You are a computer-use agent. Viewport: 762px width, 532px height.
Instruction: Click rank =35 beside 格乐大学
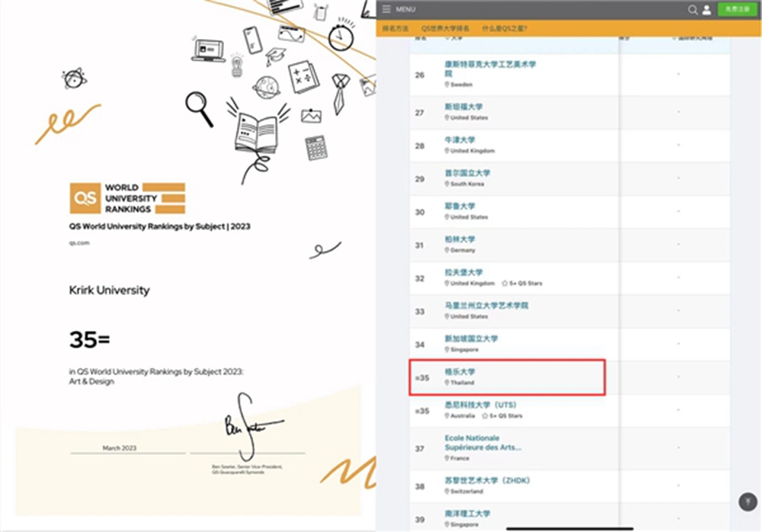(422, 378)
